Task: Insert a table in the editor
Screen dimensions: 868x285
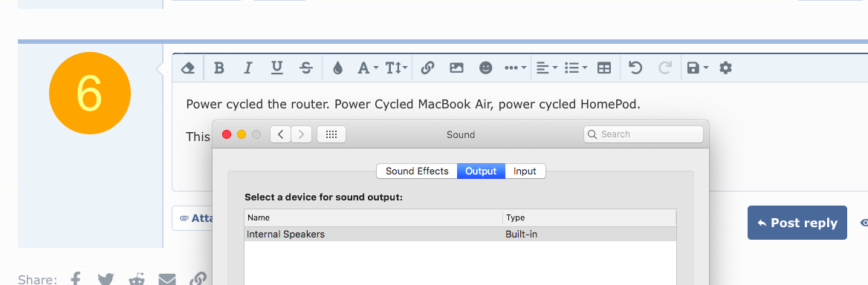Action: (x=604, y=68)
